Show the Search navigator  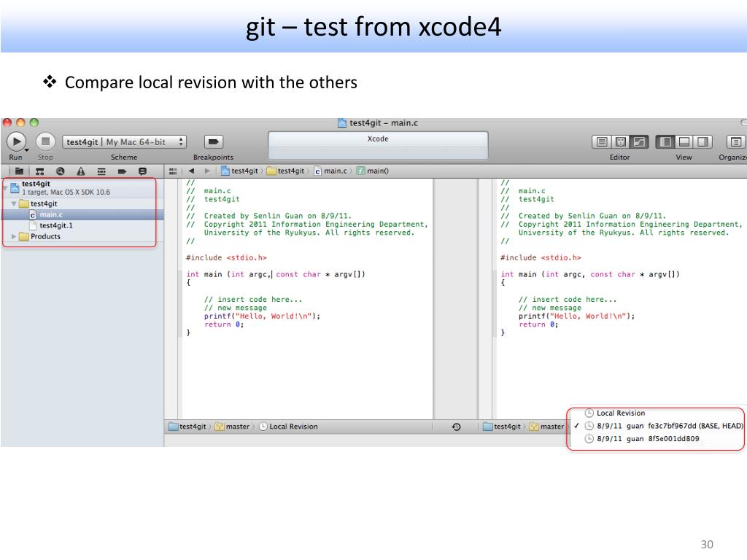pyautogui.click(x=60, y=171)
